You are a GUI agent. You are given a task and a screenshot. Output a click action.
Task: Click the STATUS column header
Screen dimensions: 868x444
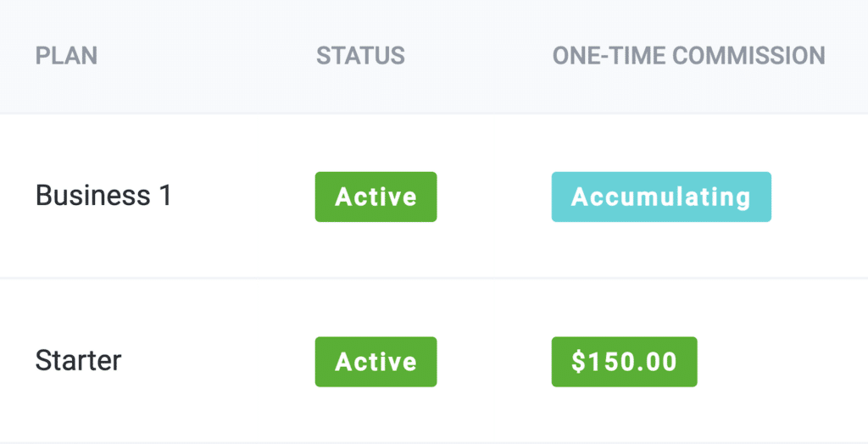[x=360, y=56]
